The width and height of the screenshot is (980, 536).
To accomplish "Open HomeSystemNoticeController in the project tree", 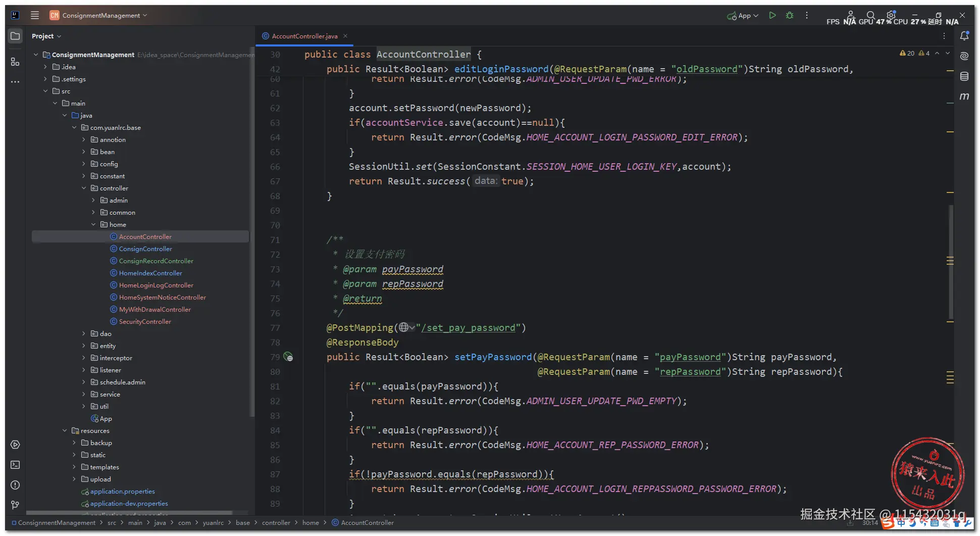I will [x=163, y=297].
